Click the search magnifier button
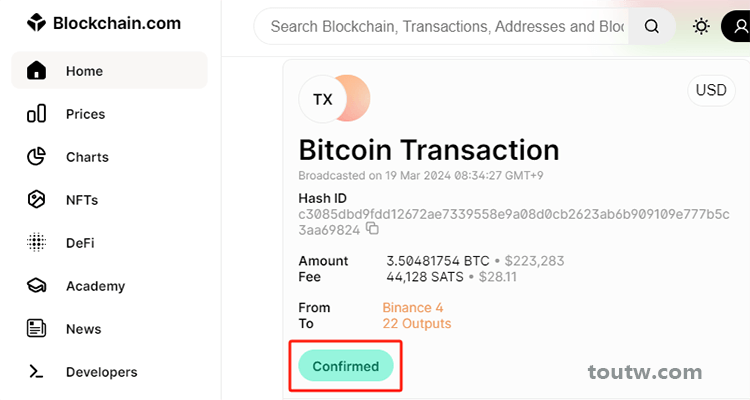This screenshot has height=400, width=750. coord(651,26)
